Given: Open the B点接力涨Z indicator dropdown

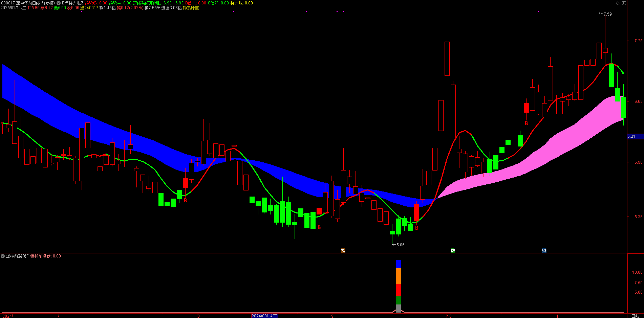Looking at the screenshot, I should (59, 3).
